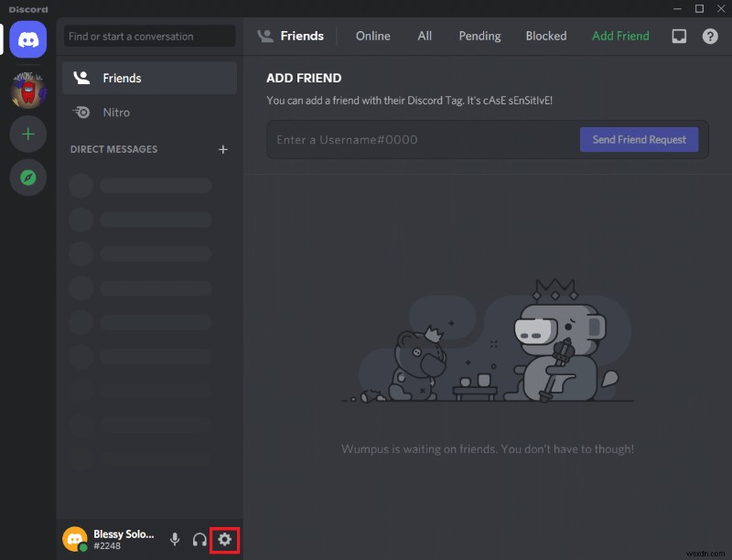Mute your microphone
Image resolution: width=732 pixels, height=560 pixels.
coord(175,540)
